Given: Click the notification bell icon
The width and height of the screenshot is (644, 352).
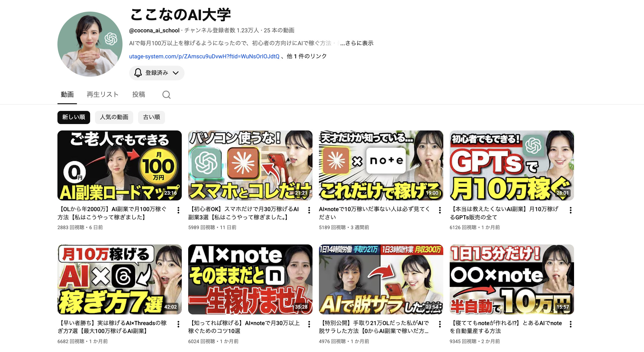Looking at the screenshot, I should [x=138, y=73].
